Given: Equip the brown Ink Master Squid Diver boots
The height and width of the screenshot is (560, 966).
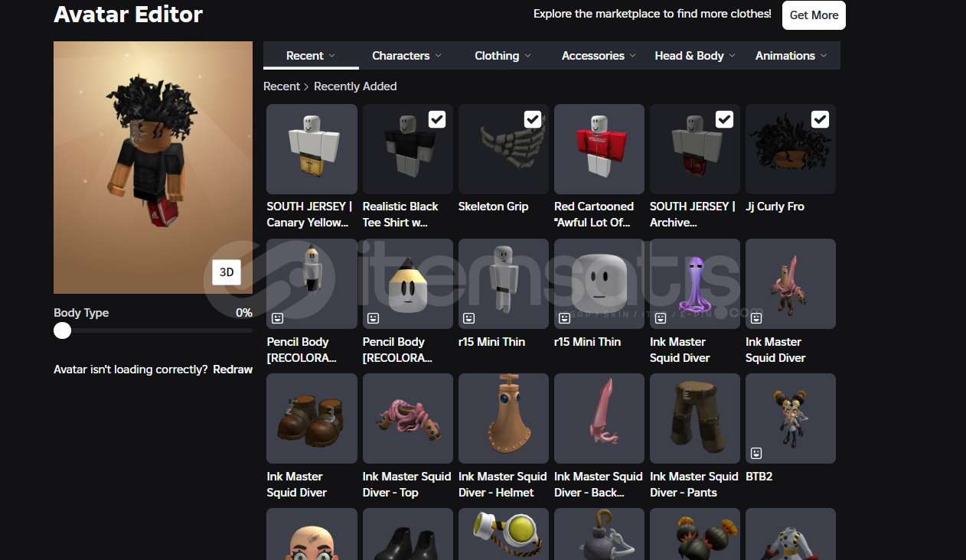Looking at the screenshot, I should point(312,418).
